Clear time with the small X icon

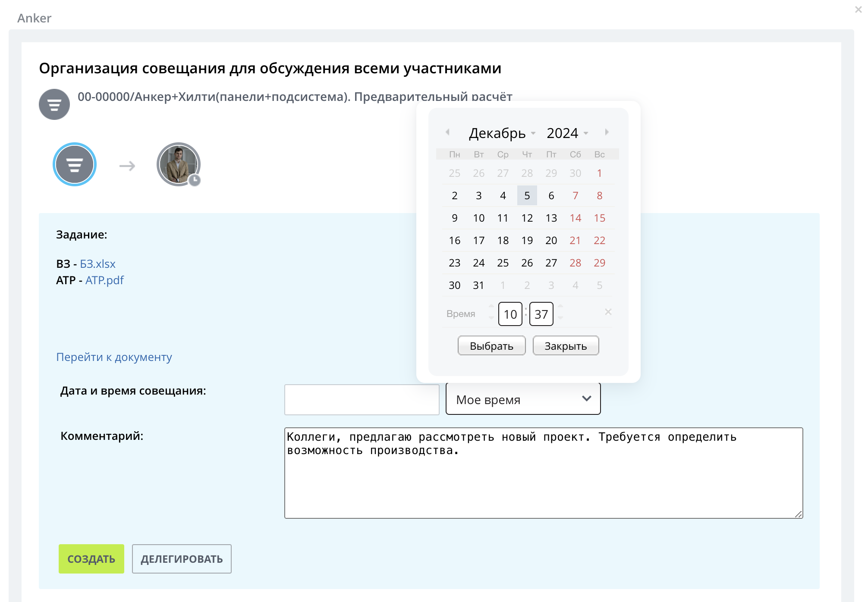pos(608,312)
